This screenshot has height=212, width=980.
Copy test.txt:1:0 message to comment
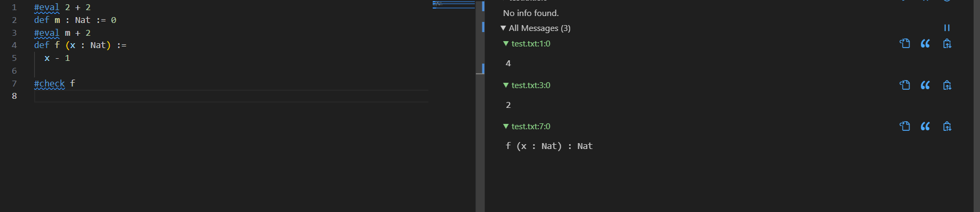coord(926,44)
